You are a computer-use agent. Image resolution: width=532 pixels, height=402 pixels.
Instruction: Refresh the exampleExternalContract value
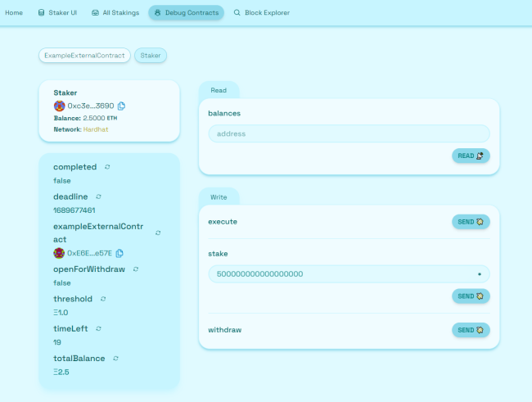pos(158,233)
